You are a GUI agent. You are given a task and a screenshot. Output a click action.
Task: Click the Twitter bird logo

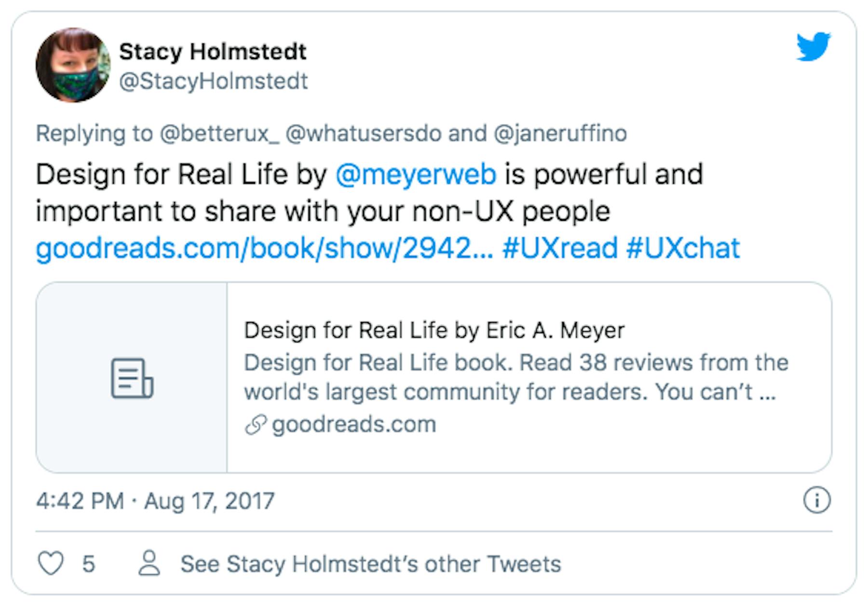coord(813,47)
